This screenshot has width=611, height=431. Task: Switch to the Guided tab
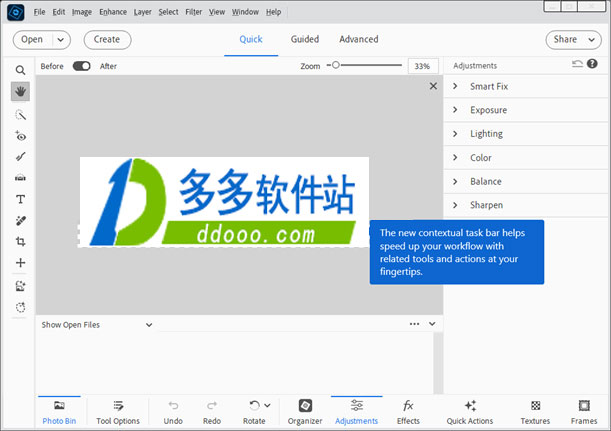click(x=305, y=39)
